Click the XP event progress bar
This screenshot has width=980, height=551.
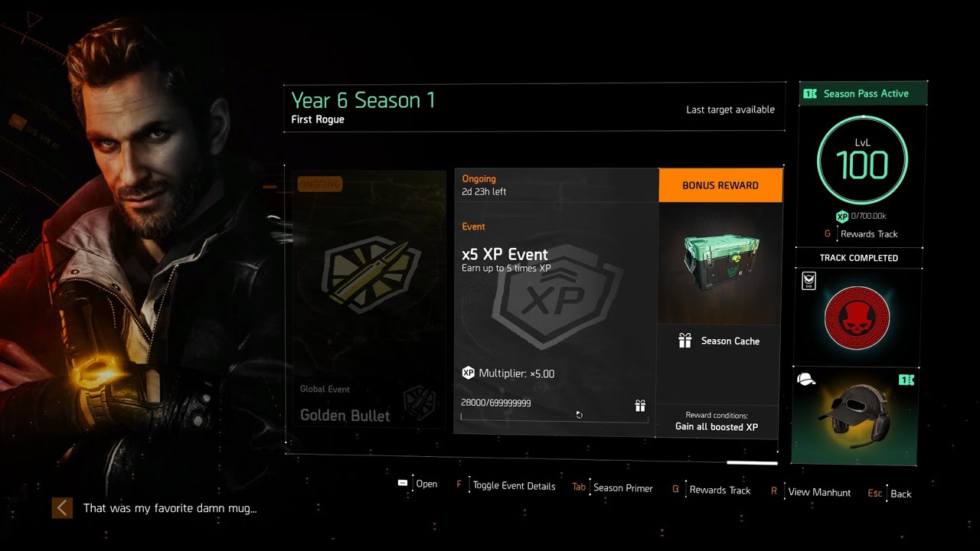point(554,418)
